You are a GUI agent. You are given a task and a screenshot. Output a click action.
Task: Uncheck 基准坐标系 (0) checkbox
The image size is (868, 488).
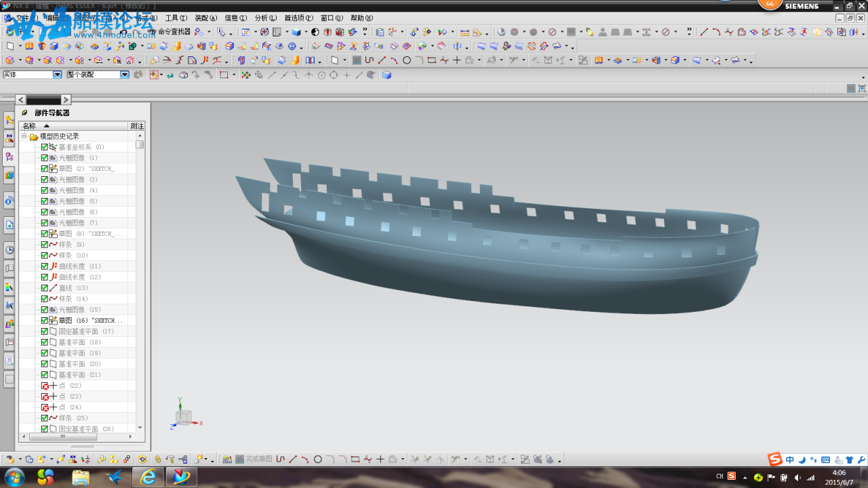tap(45, 147)
